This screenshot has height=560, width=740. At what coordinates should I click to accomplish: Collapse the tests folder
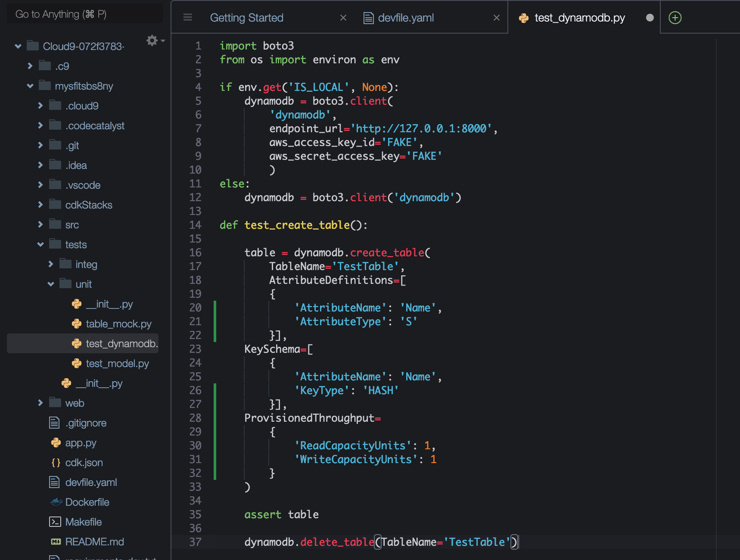coord(40,244)
